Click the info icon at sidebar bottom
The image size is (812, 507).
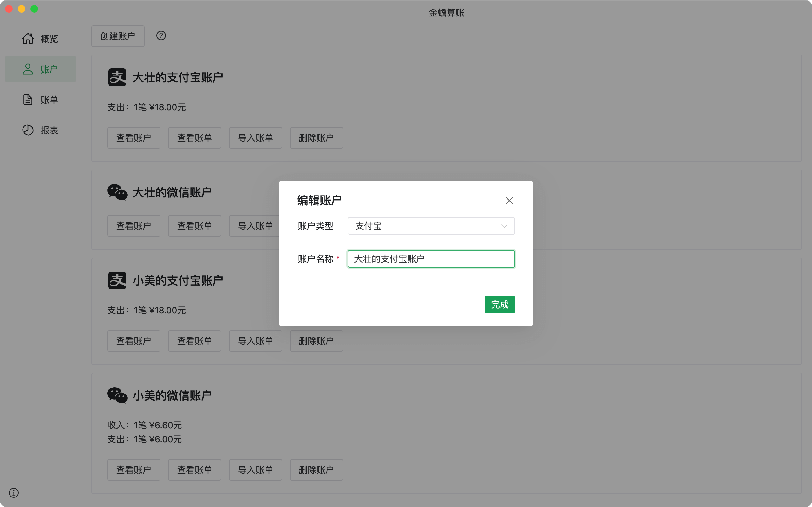click(x=14, y=492)
